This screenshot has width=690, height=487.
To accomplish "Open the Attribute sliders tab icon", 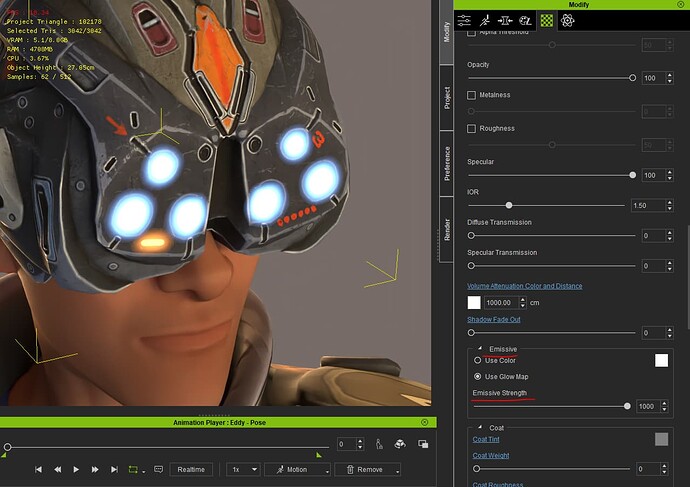I will tap(464, 20).
